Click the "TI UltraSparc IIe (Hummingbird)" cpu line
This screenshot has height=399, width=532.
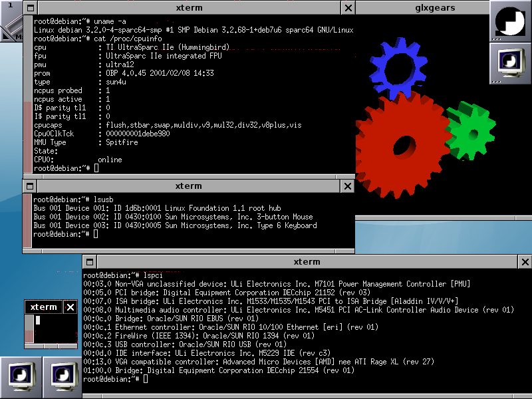click(x=132, y=47)
